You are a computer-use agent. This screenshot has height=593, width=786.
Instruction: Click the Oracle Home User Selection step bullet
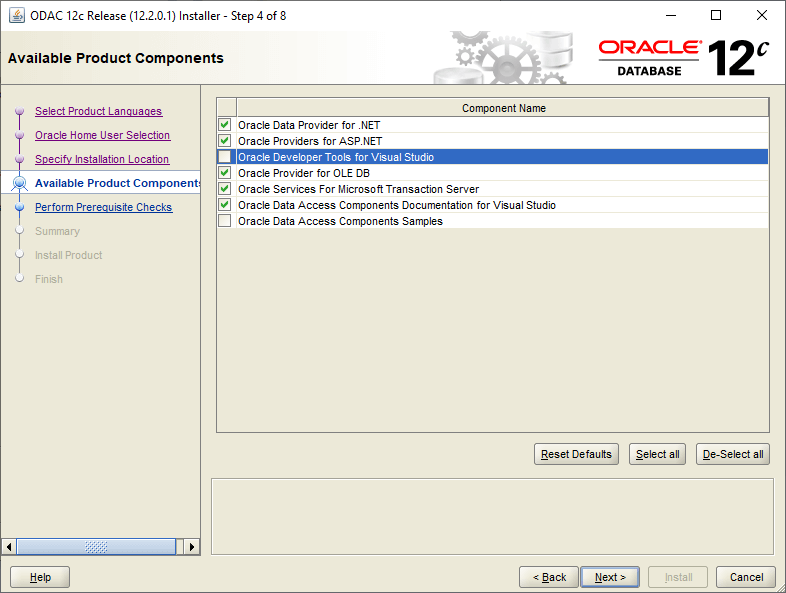(20, 135)
